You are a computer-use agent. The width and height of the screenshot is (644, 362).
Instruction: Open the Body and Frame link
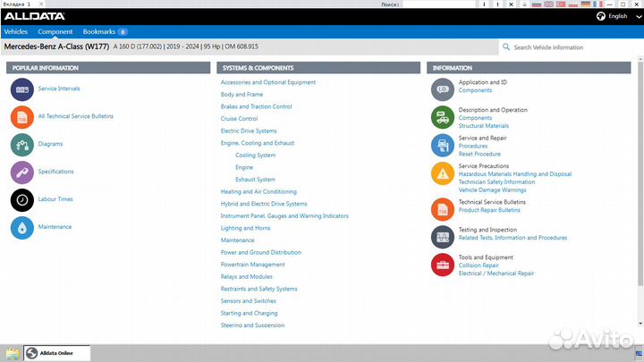click(x=241, y=95)
